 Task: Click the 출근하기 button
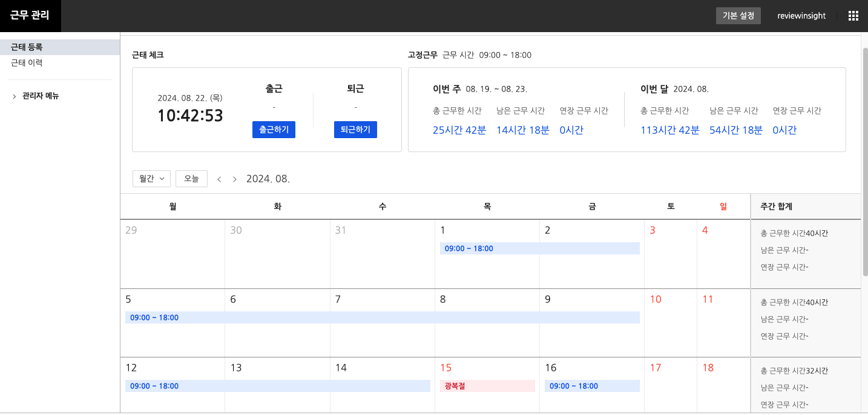274,130
